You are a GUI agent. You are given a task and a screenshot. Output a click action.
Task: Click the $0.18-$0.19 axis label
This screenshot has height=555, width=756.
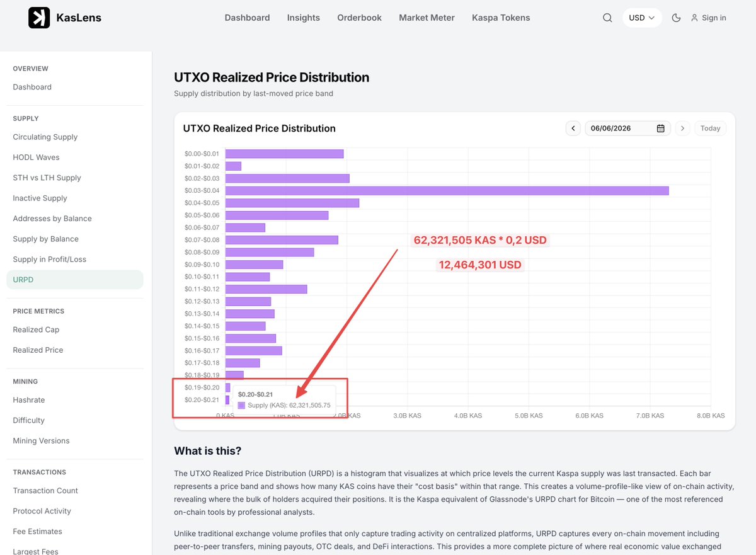pyautogui.click(x=202, y=375)
